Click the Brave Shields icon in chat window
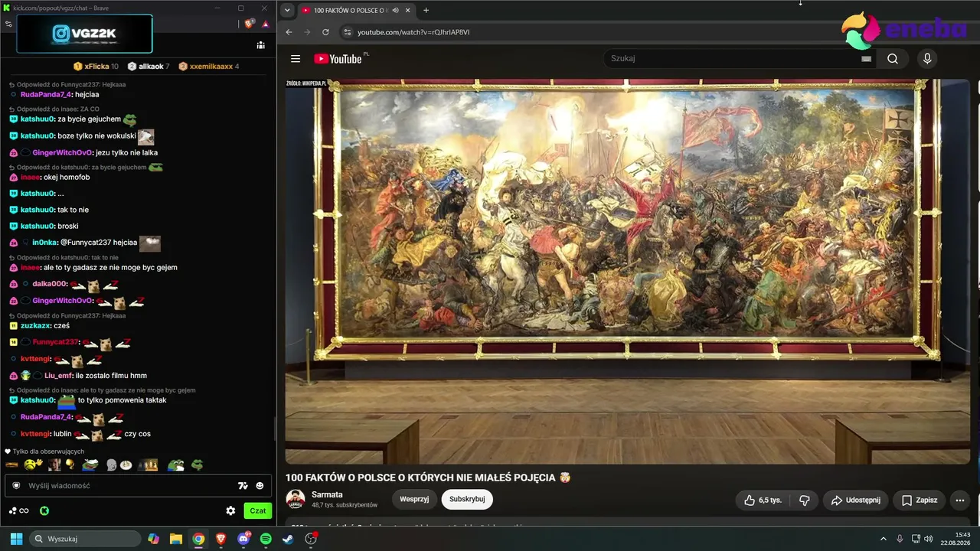The width and height of the screenshot is (980, 551). pos(250,24)
